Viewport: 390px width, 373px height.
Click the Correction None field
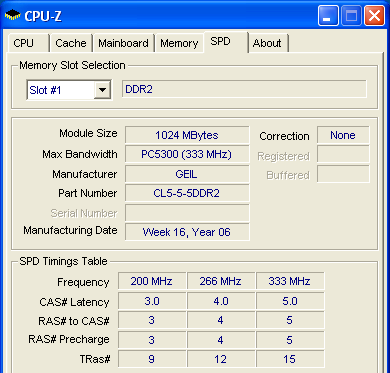coord(343,135)
